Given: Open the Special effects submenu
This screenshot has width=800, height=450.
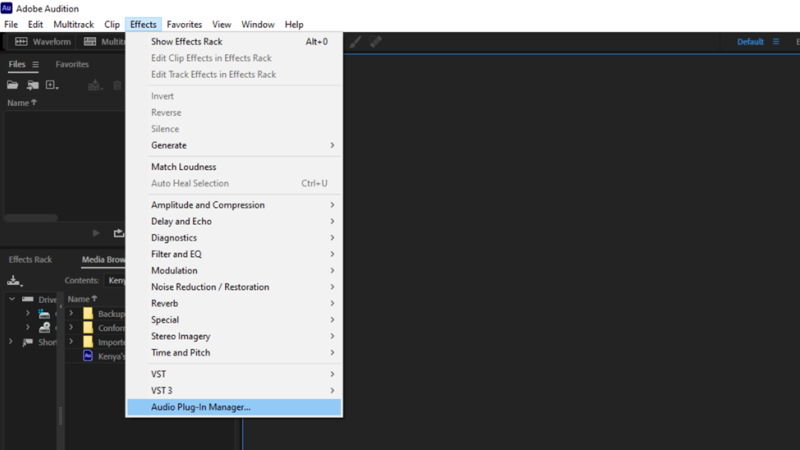Looking at the screenshot, I should 234,320.
